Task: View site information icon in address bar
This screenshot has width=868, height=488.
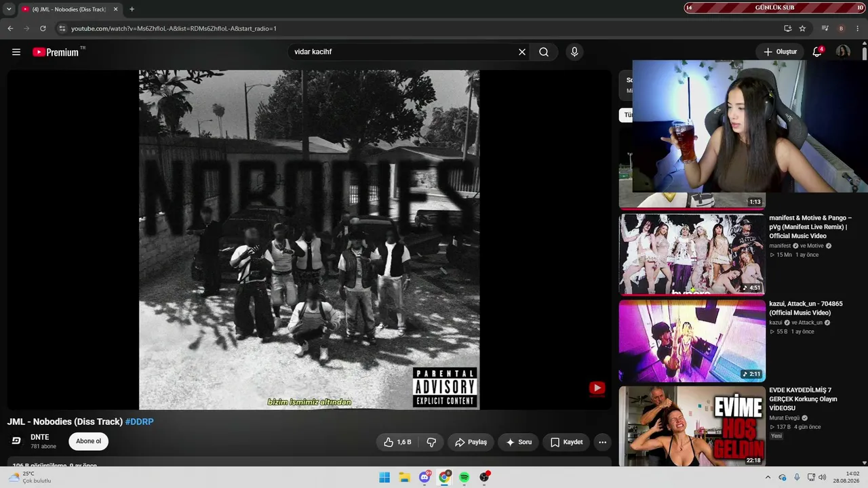Action: click(x=62, y=28)
